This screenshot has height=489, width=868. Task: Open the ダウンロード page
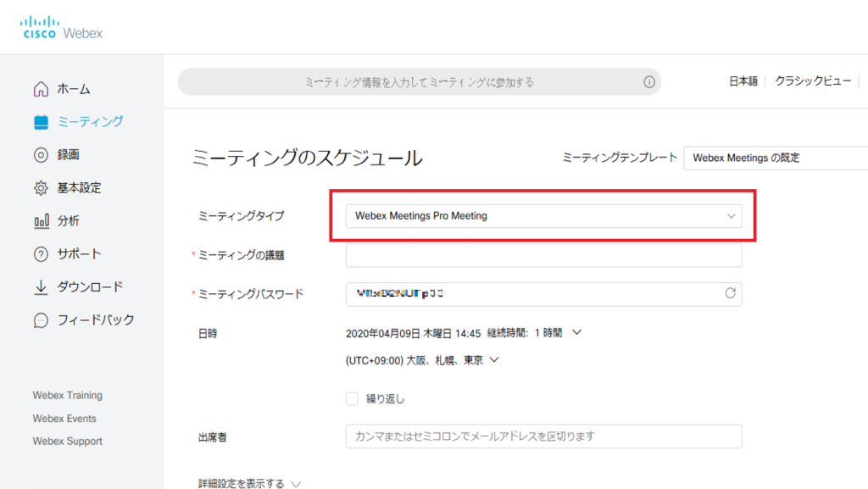click(x=90, y=287)
